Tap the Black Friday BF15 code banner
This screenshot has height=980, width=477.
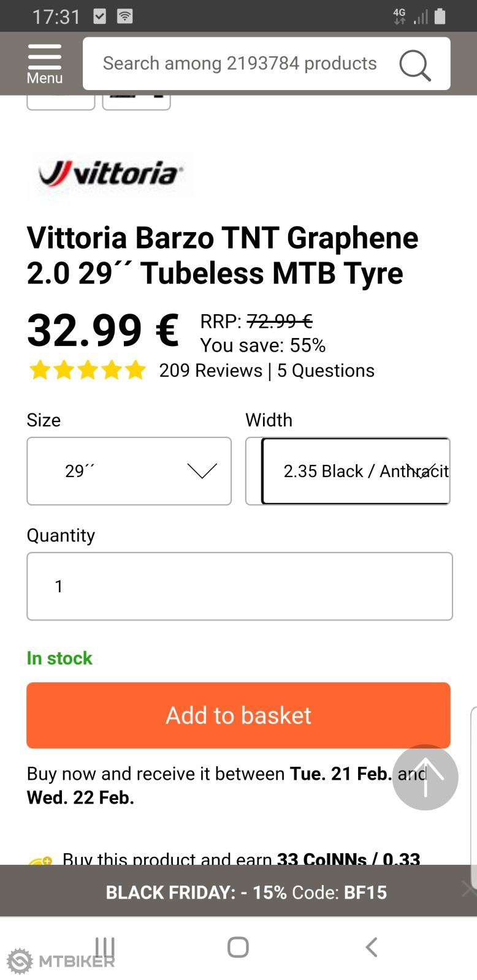pyautogui.click(x=246, y=892)
